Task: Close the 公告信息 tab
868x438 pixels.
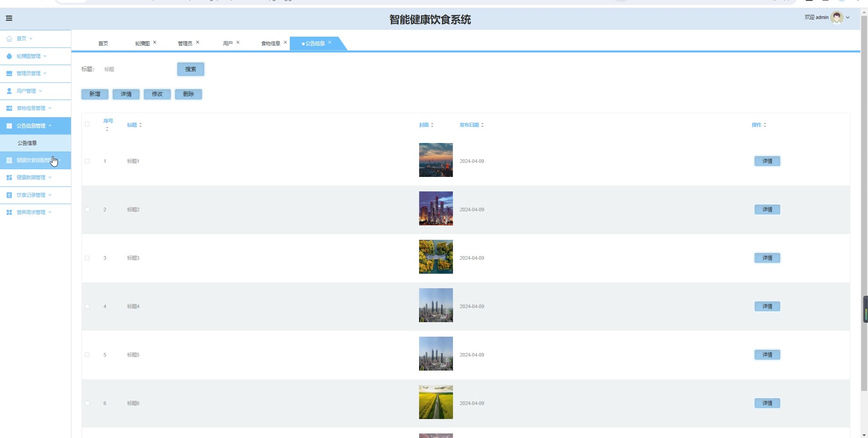Action: pos(330,42)
